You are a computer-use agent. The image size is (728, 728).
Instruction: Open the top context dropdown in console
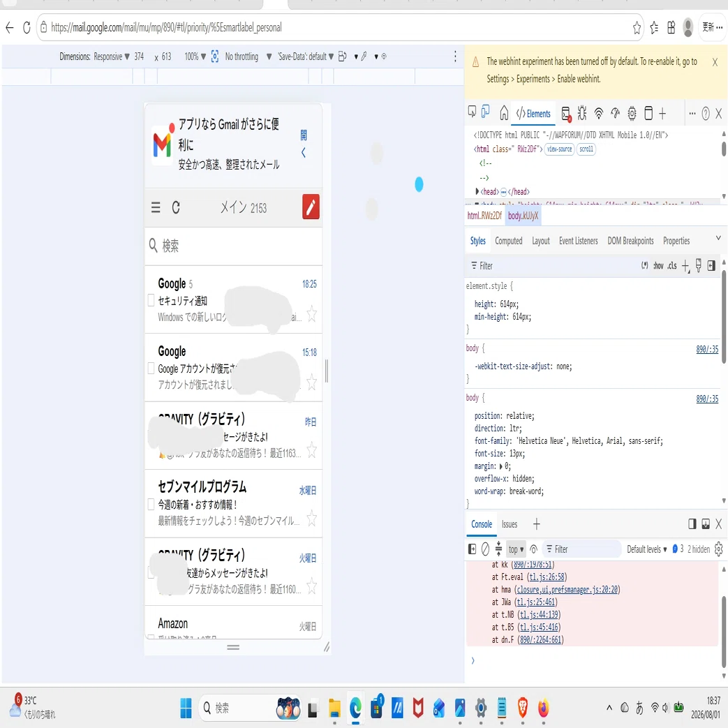(x=516, y=549)
